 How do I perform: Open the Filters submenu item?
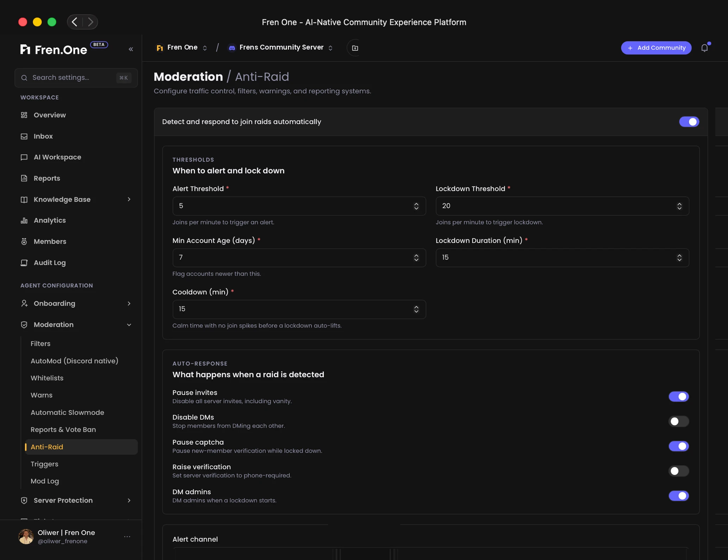coord(40,344)
